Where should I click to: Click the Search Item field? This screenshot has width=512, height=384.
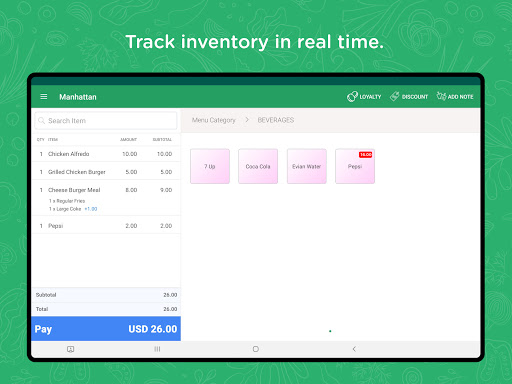[x=106, y=120]
